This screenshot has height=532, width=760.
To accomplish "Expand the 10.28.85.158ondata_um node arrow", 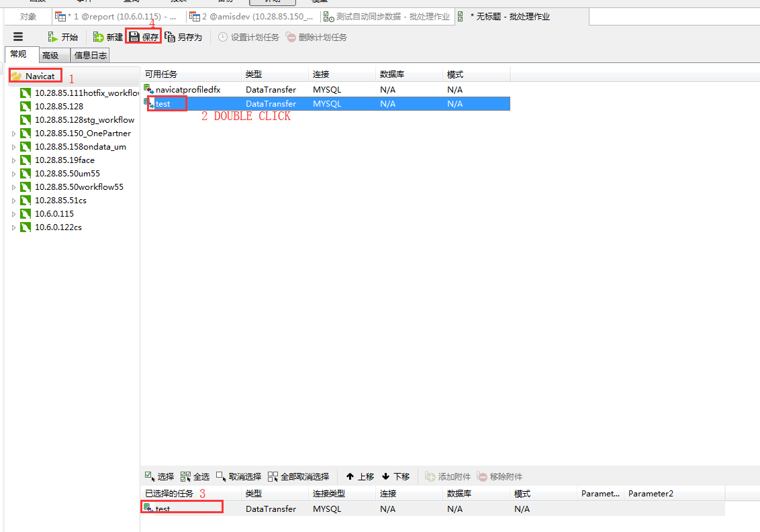I will click(13, 147).
